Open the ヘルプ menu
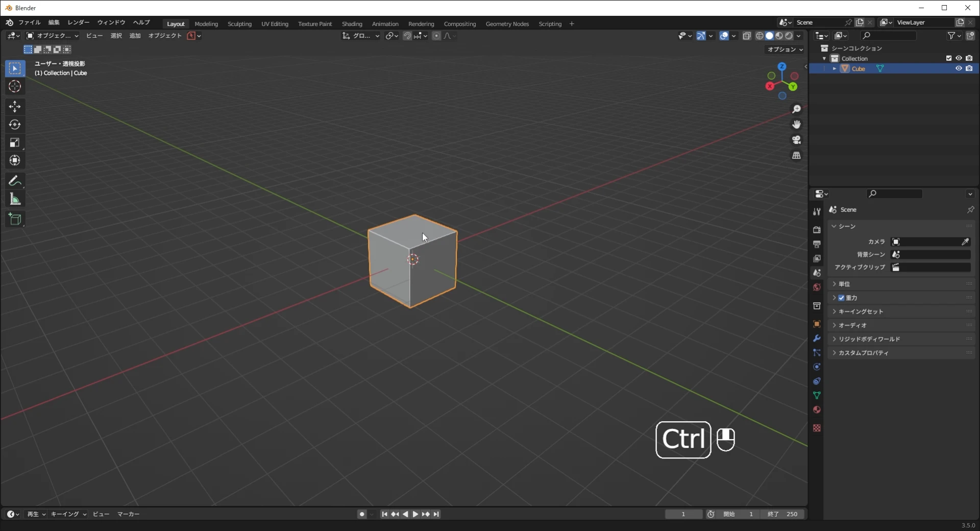This screenshot has height=531, width=980. tap(141, 22)
